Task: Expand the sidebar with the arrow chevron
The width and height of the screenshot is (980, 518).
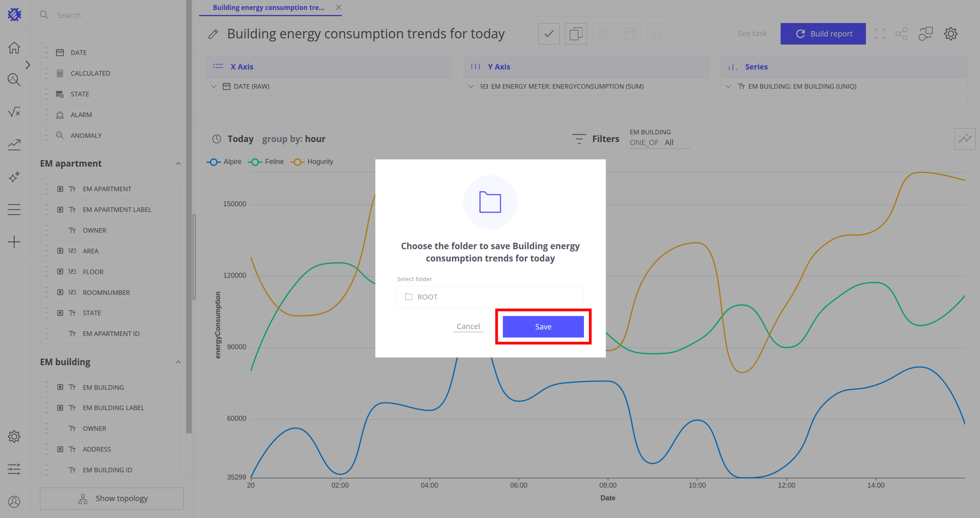Action: point(28,65)
